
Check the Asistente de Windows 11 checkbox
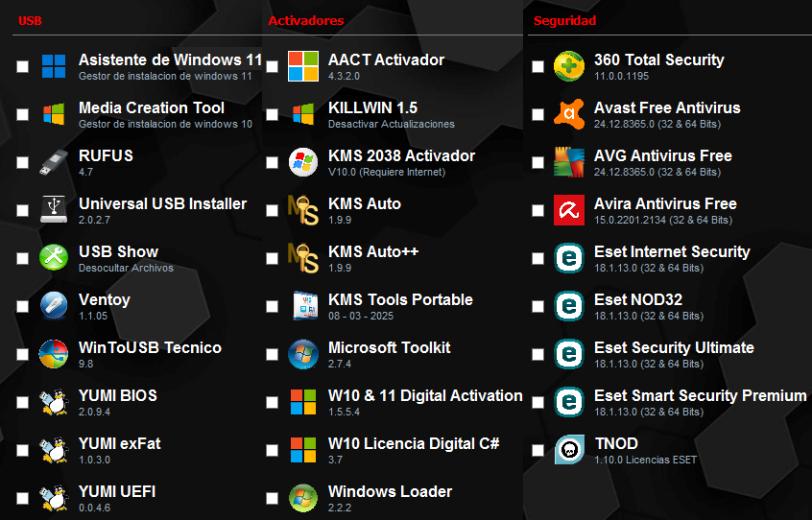pos(22,67)
